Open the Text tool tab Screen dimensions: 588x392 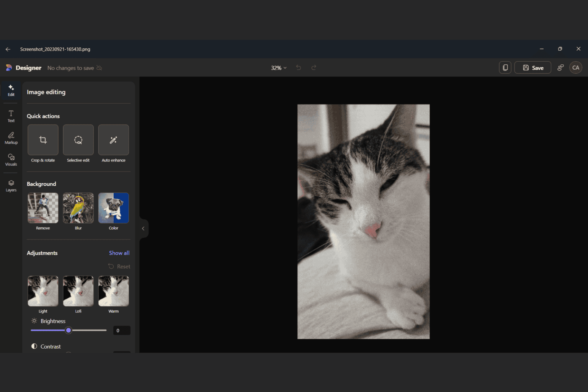[11, 116]
